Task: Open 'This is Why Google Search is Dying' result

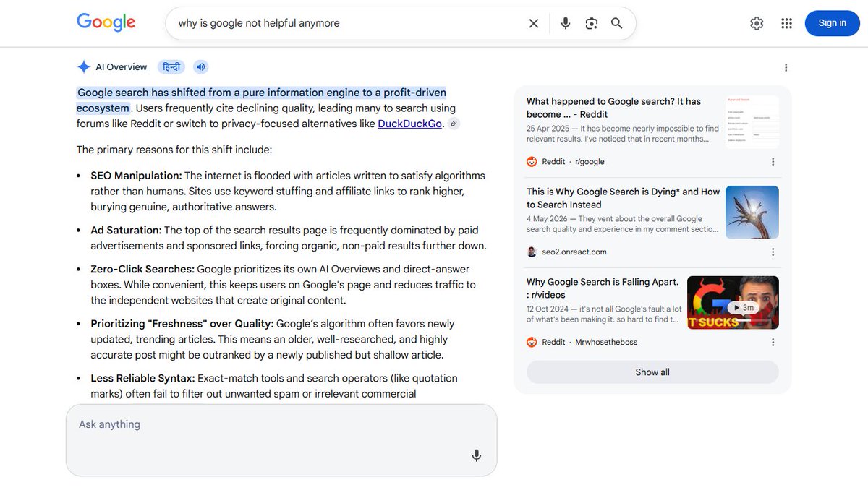Action: (623, 198)
